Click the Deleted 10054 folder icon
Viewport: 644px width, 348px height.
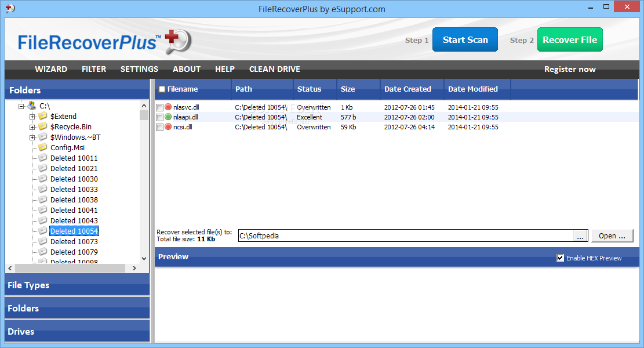pos(43,231)
